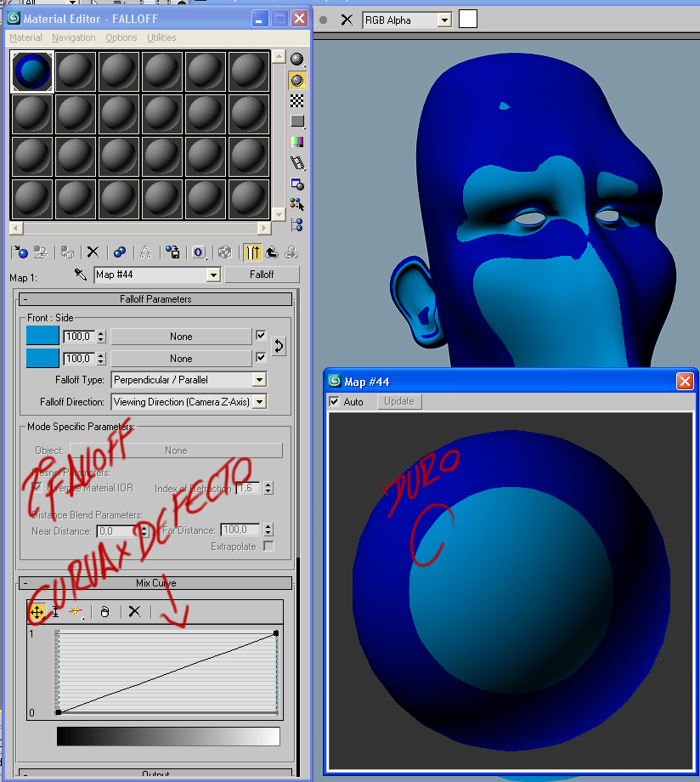This screenshot has width=700, height=782.
Task: Select the Mix Curve Move tool
Action: click(37, 611)
